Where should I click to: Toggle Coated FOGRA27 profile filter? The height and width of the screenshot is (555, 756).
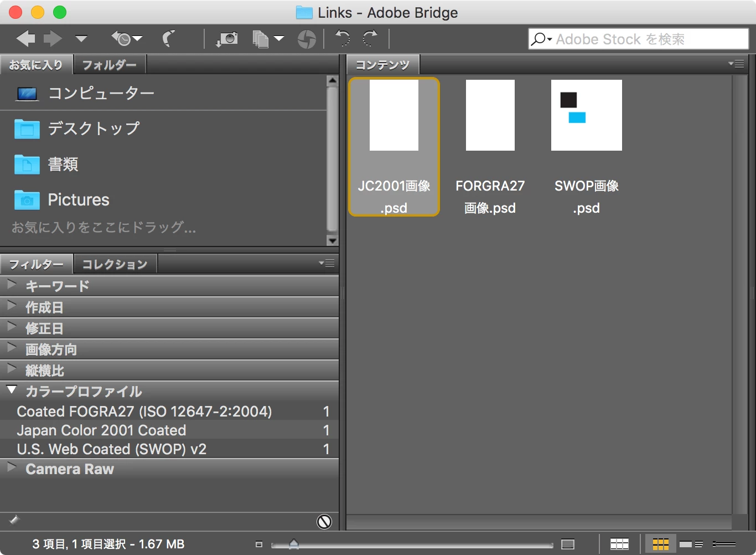pos(169,411)
